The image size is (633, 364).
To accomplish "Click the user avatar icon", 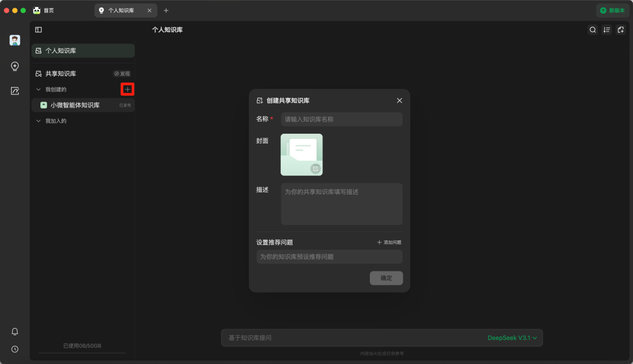I will point(15,40).
